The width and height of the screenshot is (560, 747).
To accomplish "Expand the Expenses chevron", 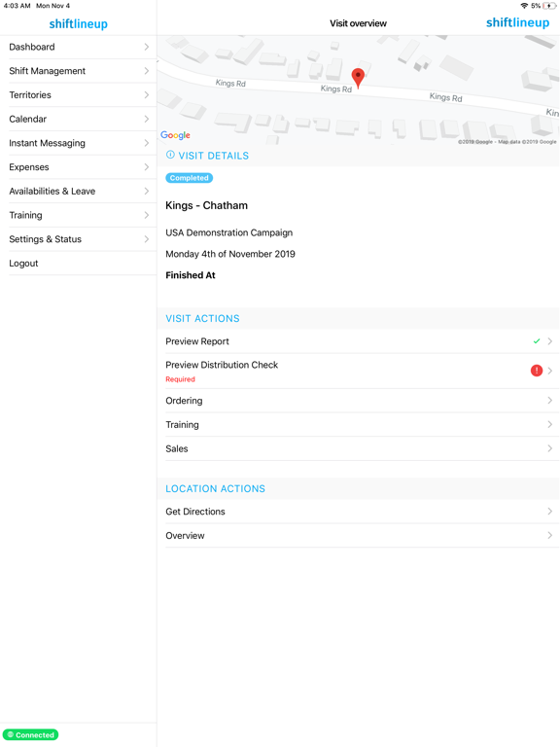I will 147,167.
